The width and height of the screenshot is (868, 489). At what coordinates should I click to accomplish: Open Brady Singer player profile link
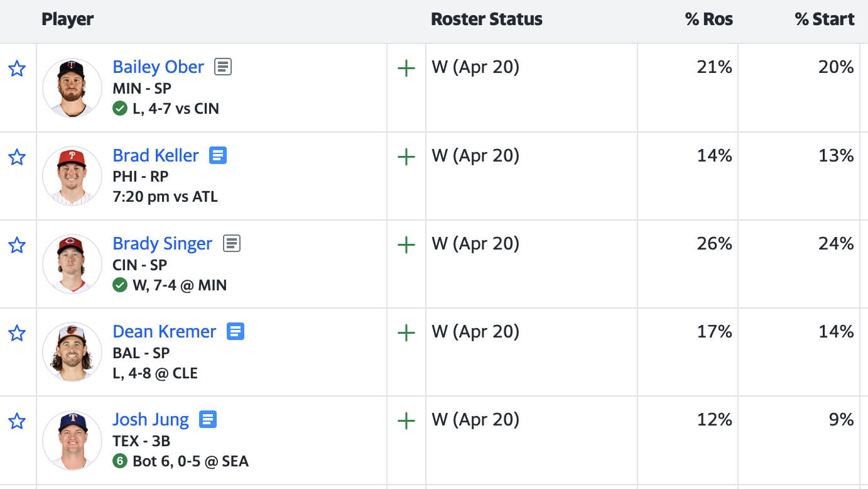point(162,243)
